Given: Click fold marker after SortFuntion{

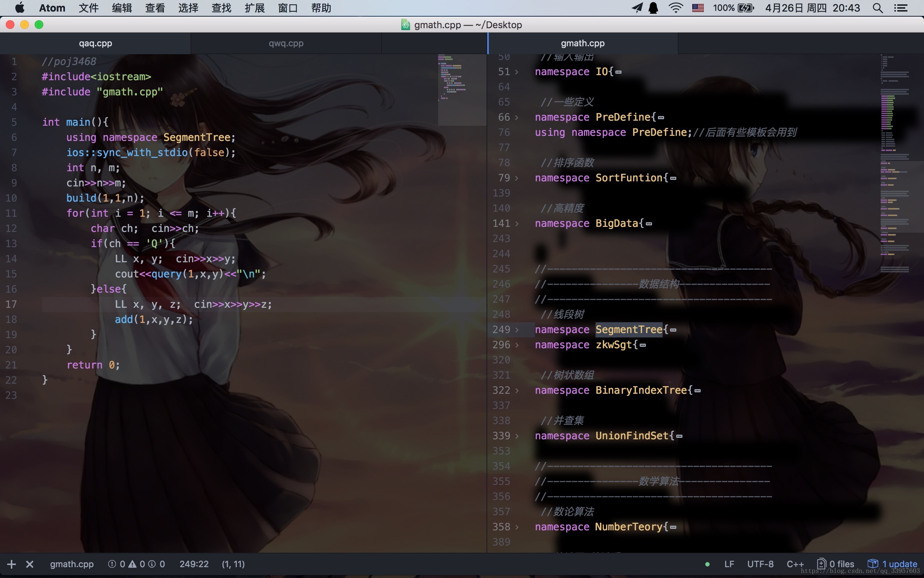Looking at the screenshot, I should (673, 178).
